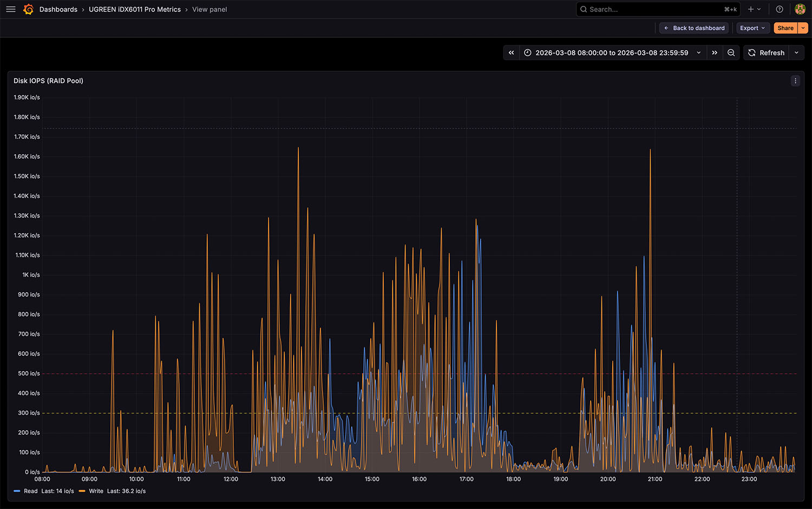The width and height of the screenshot is (812, 509).
Task: Expand the refresh interval dropdown
Action: 796,52
